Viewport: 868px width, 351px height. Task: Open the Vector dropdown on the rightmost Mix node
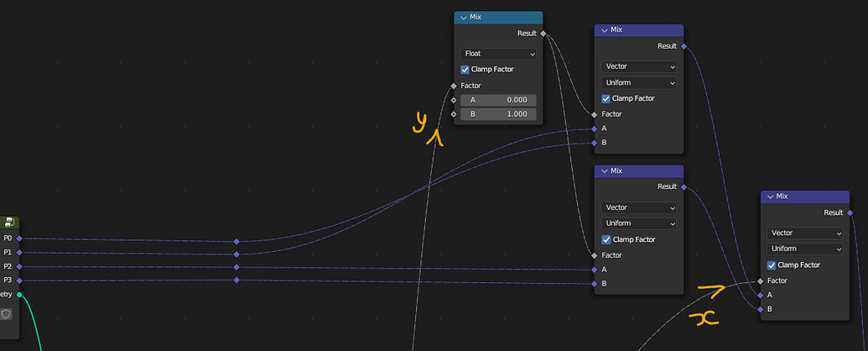click(x=805, y=233)
